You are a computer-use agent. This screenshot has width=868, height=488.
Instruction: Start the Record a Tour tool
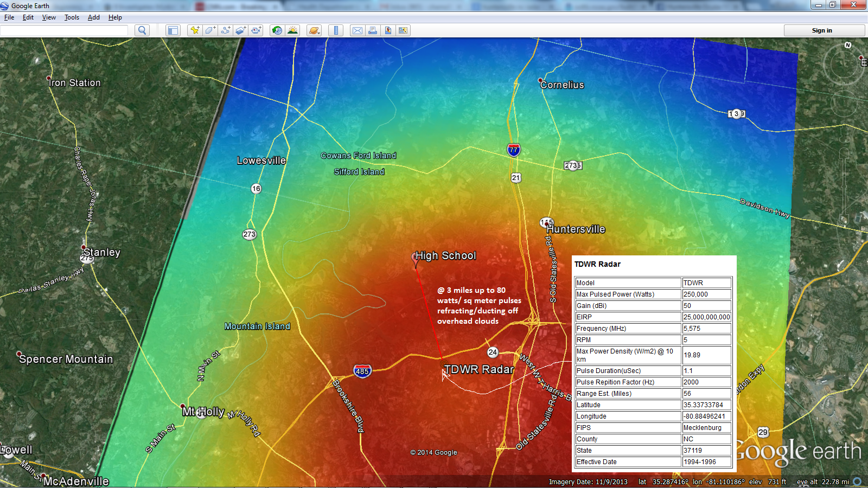tap(256, 30)
